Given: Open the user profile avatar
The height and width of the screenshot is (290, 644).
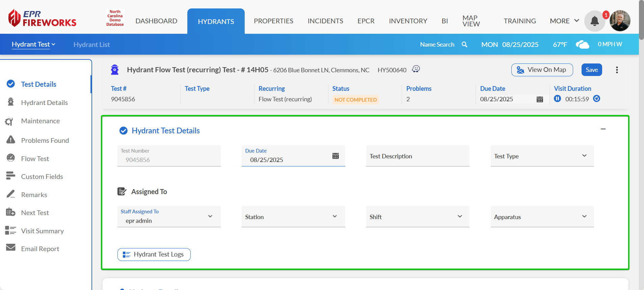Looking at the screenshot, I should (x=620, y=21).
